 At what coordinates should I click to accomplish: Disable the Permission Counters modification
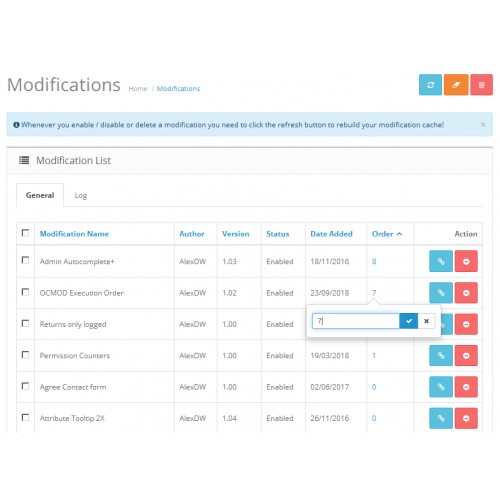coord(466,355)
